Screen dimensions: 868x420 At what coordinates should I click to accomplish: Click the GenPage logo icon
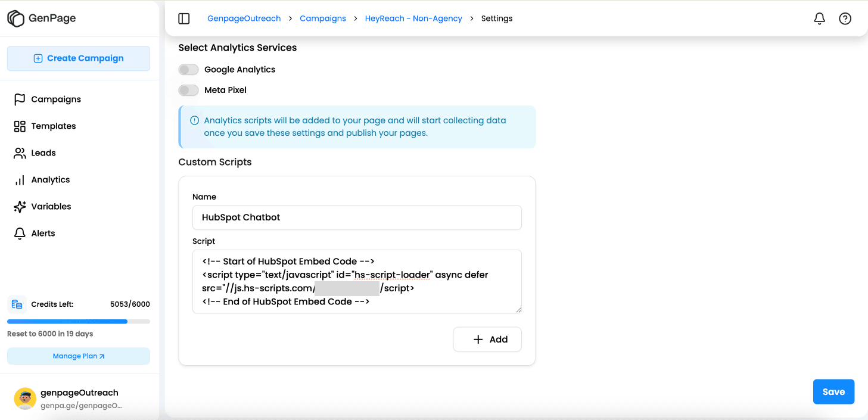pos(16,18)
